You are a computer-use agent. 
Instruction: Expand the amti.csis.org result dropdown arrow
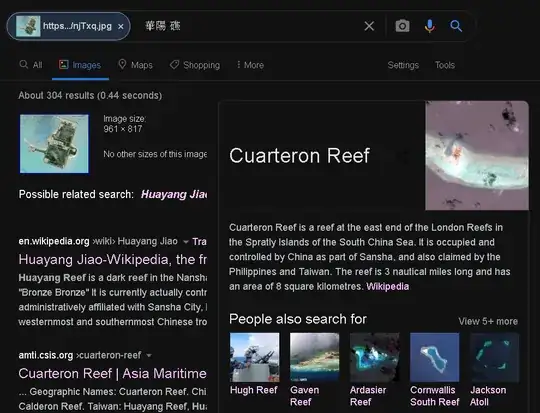point(149,355)
